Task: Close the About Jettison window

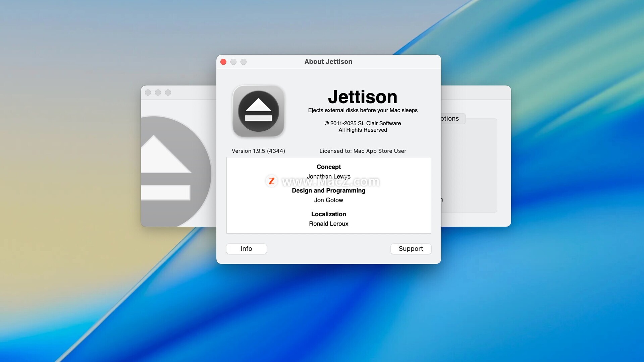Action: [x=223, y=62]
